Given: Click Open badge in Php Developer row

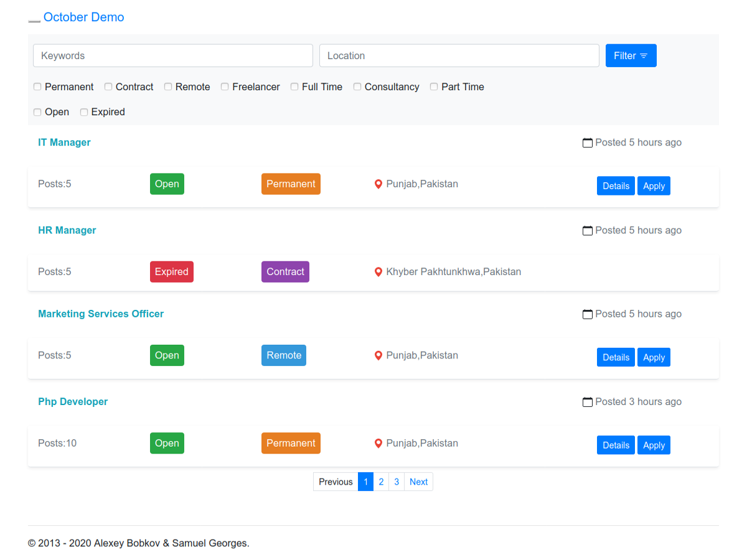Looking at the screenshot, I should tap(167, 443).
